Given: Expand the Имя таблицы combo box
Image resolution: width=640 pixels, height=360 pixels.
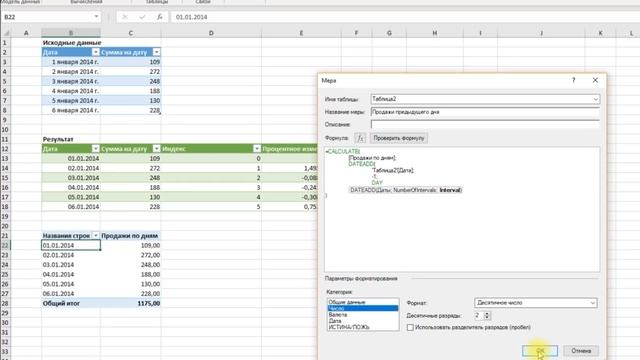Looking at the screenshot, I should 596,99.
